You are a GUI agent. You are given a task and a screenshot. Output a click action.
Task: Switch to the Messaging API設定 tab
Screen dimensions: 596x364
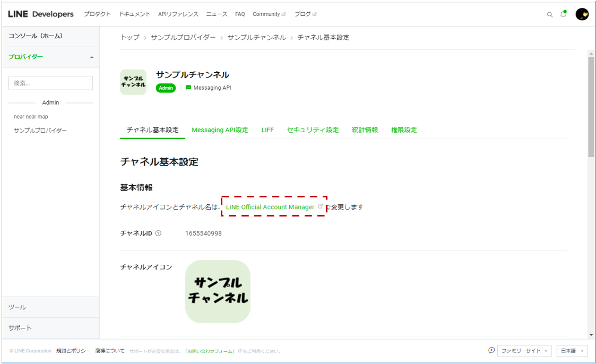[x=220, y=129]
